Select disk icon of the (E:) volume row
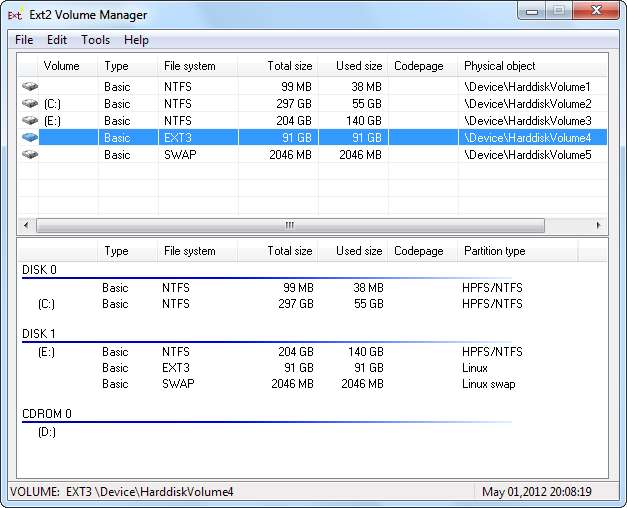627x508 pixels. [30, 120]
